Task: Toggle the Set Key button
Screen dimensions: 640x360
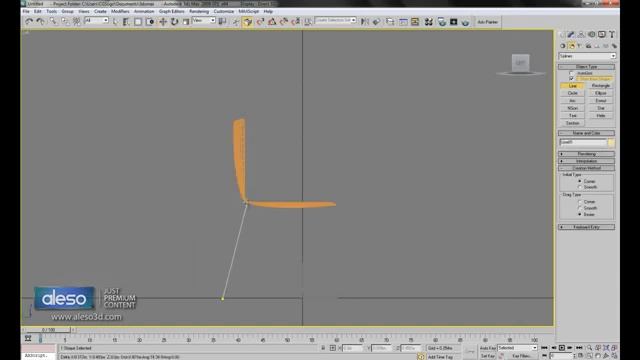Action: (x=487, y=356)
